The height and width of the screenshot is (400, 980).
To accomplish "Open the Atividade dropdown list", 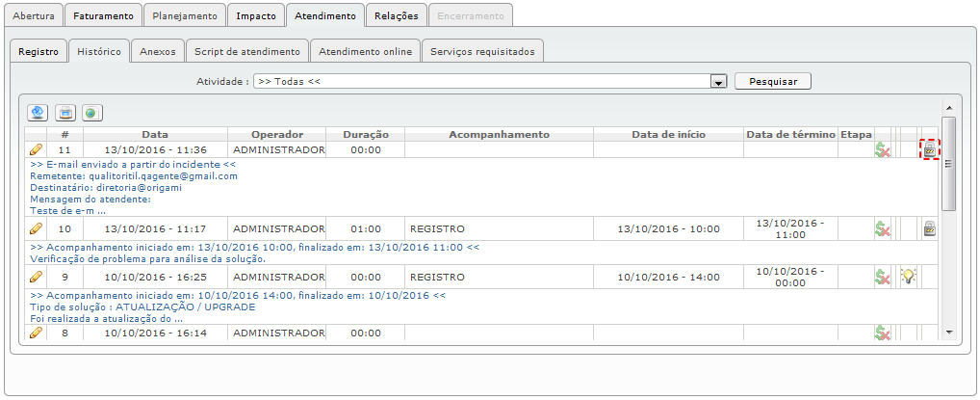I will (717, 82).
